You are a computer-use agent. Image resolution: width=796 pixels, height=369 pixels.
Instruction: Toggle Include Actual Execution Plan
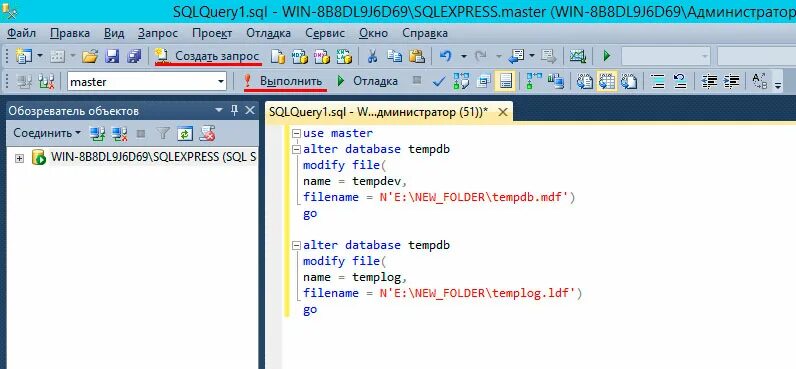pos(534,81)
